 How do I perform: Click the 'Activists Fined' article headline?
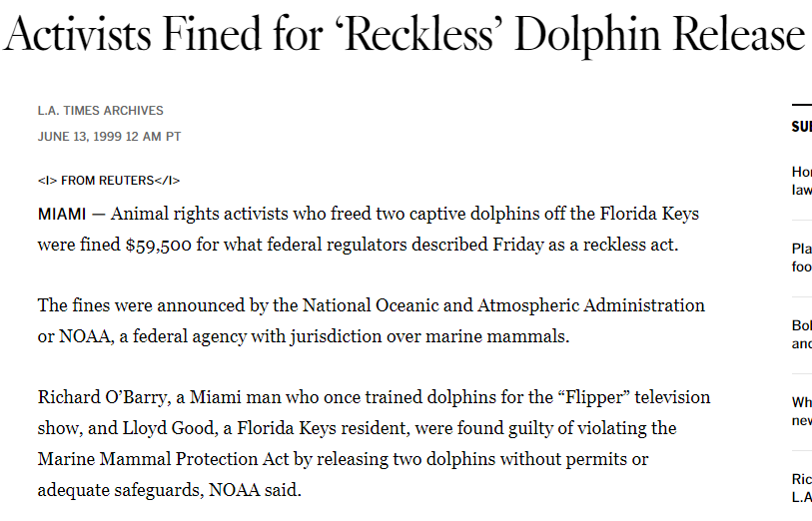[x=404, y=36]
